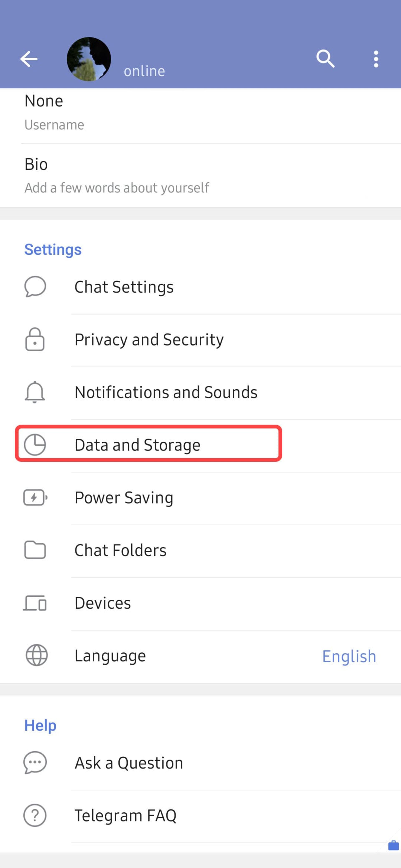The width and height of the screenshot is (401, 868).
Task: Tap the Power Saving battery icon
Action: [35, 497]
